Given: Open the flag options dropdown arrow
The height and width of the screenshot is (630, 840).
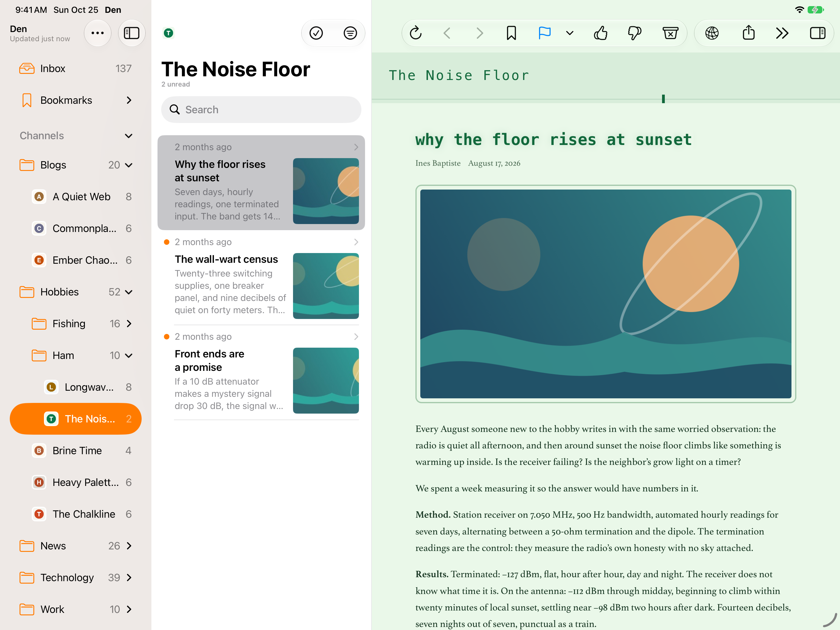Looking at the screenshot, I should coord(570,33).
